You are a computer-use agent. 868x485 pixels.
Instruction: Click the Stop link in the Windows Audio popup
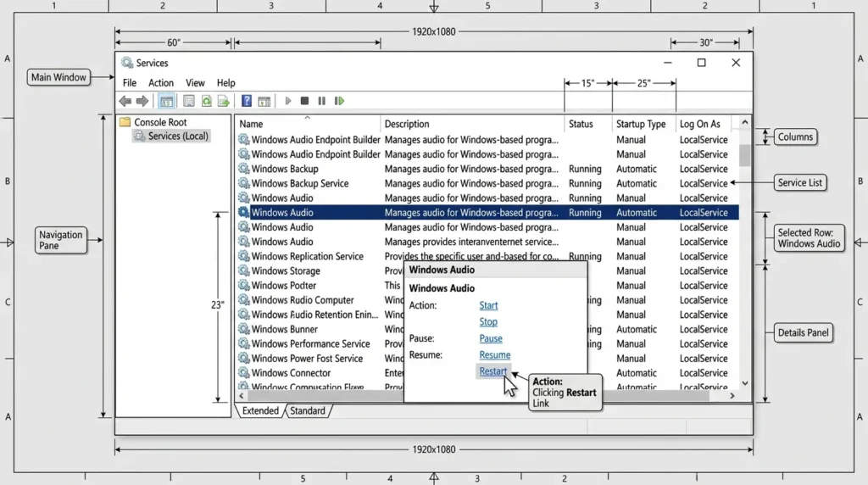point(488,321)
